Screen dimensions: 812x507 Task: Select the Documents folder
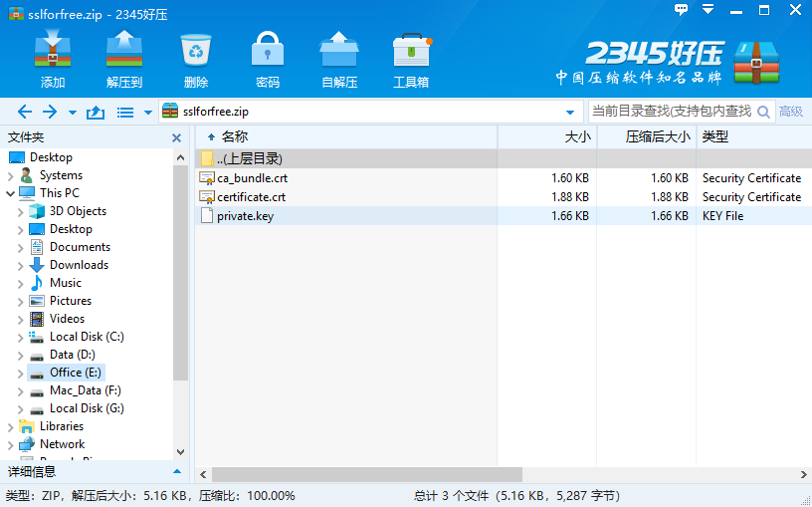(x=80, y=247)
